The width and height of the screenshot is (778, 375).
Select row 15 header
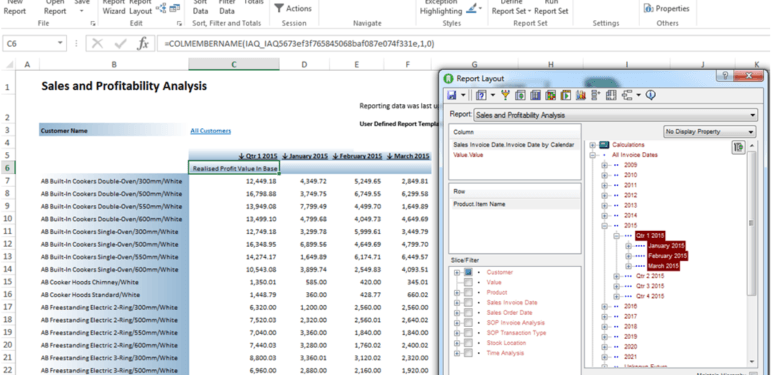7,282
